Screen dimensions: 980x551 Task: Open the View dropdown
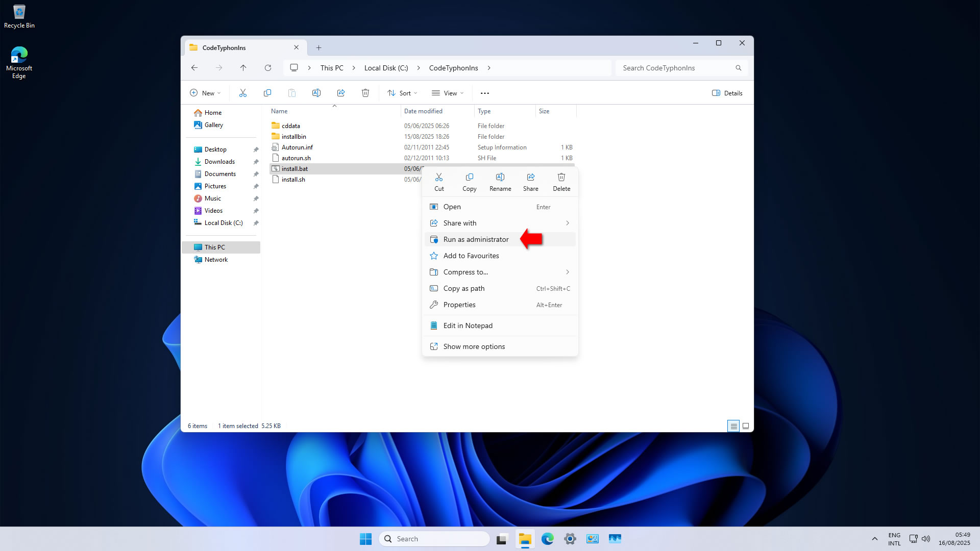448,93
